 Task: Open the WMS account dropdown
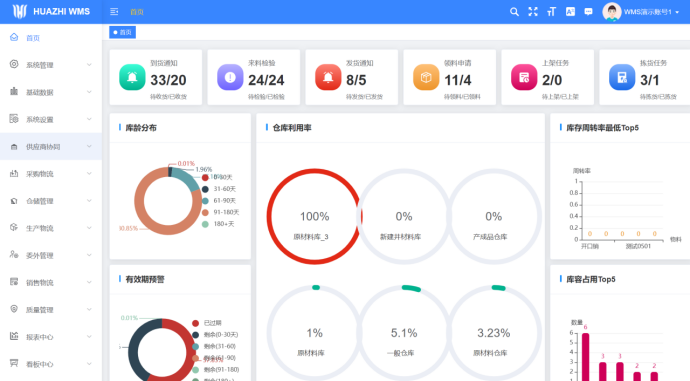point(641,12)
